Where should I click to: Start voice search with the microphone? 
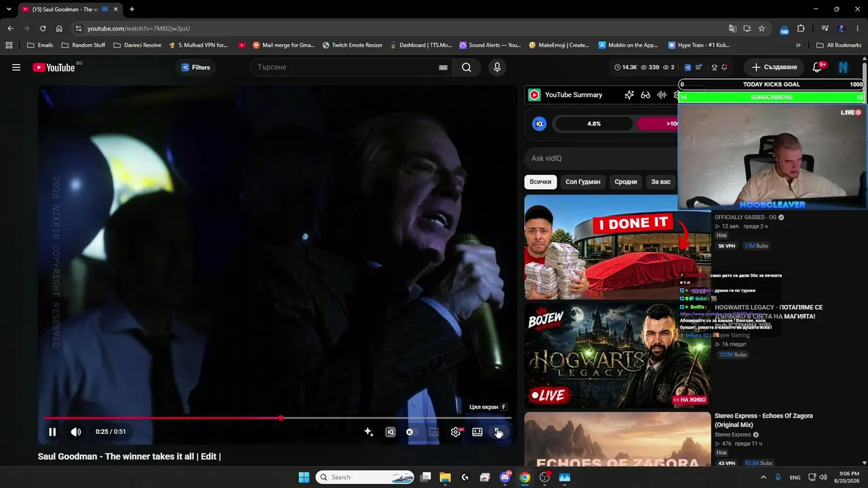point(497,67)
